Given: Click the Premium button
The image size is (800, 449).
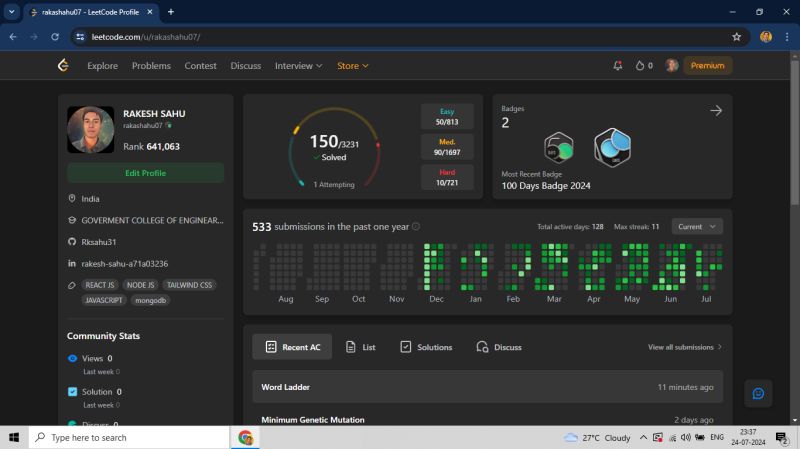Looking at the screenshot, I should [707, 66].
